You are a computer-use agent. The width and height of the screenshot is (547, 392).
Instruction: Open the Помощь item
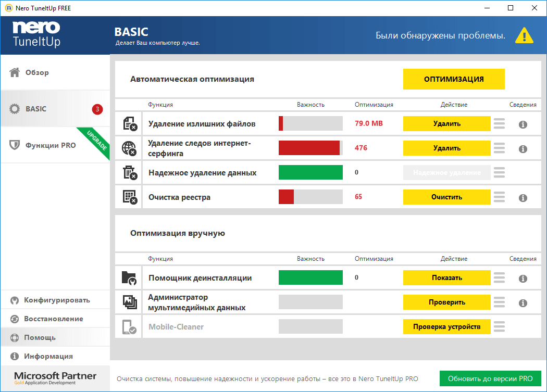coord(55,337)
